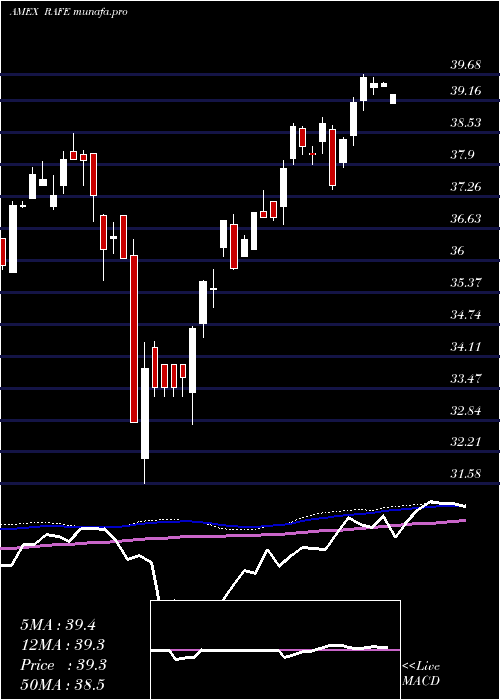500x700 pixels.
Task: Click the AMEX RAFE munafa.pro title text
Action: [68, 12]
